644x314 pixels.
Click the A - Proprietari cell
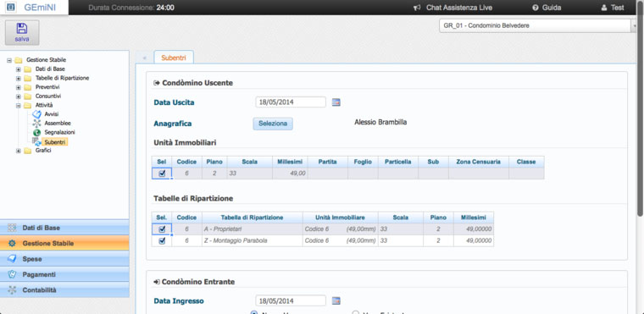tap(253, 229)
